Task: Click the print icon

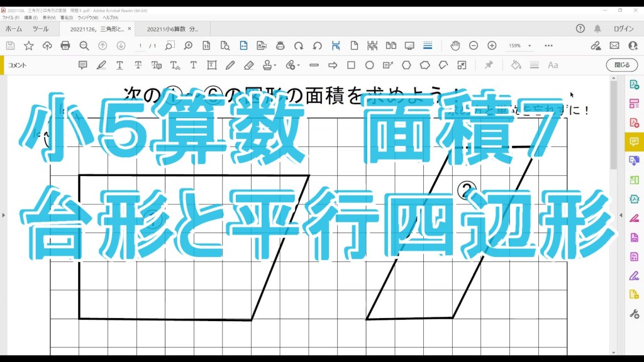Action: [x=65, y=46]
